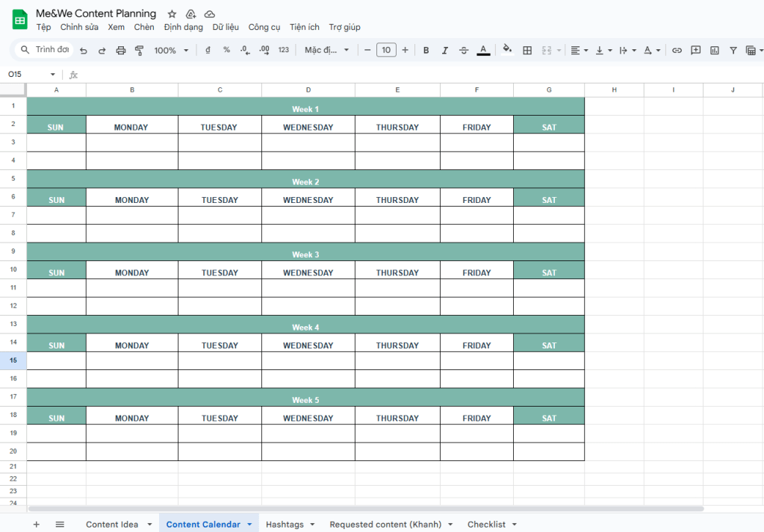764x532 pixels.
Task: Open the 100% zoom dropdown
Action: pos(171,50)
